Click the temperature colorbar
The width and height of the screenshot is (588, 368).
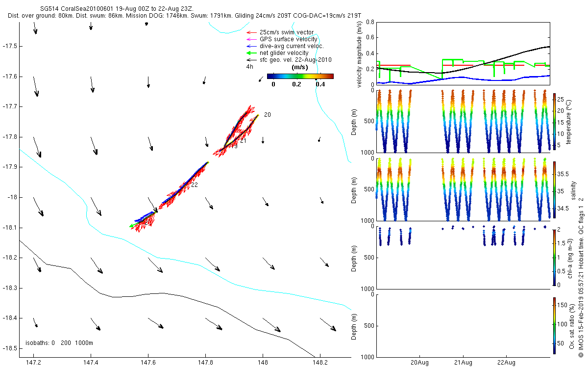555,122
